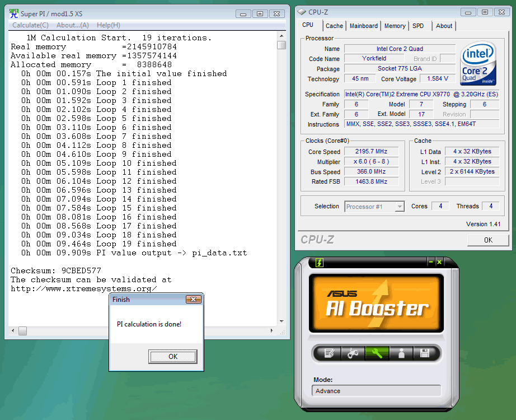Click the Code Name value Yorkfield
The image size is (516, 420).
point(374,58)
